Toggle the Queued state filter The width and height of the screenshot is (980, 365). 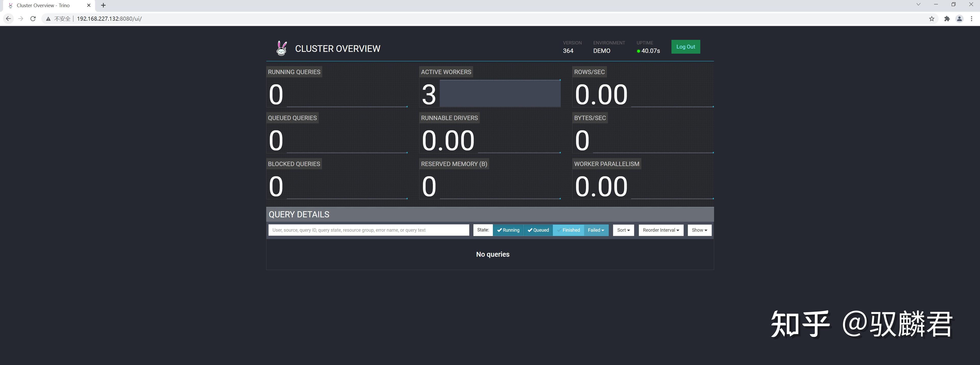coord(538,230)
